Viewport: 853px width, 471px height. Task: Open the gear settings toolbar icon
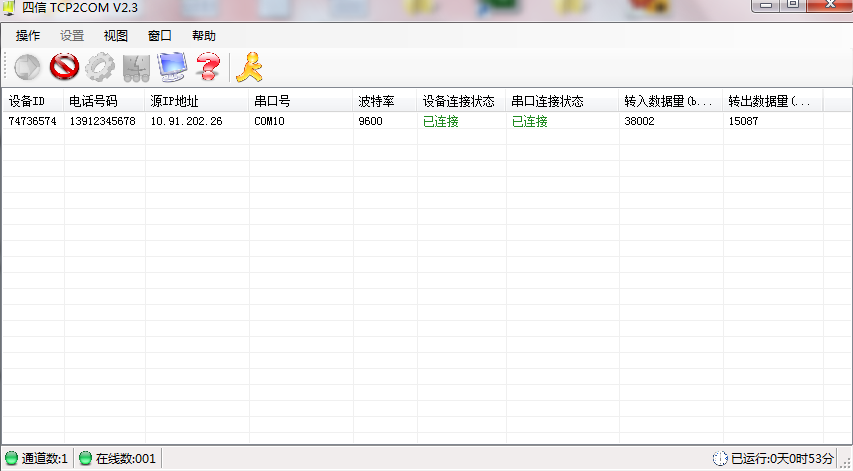coord(100,67)
